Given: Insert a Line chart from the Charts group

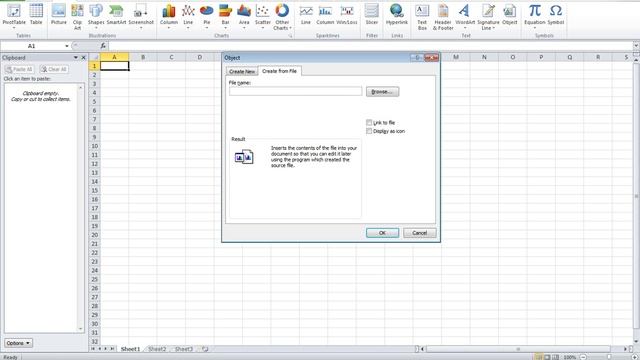Looking at the screenshot, I should (x=188, y=15).
